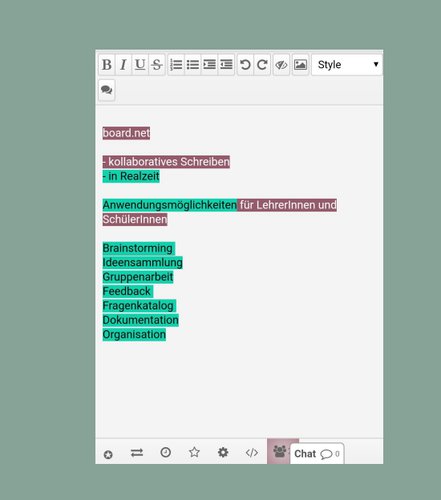
Task: Save revision with star icon
Action: [x=194, y=453]
